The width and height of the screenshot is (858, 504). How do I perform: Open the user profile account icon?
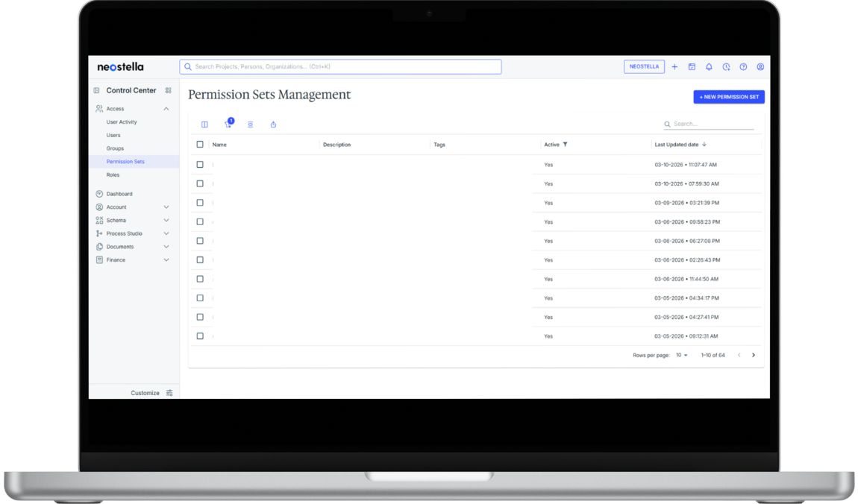tap(760, 67)
